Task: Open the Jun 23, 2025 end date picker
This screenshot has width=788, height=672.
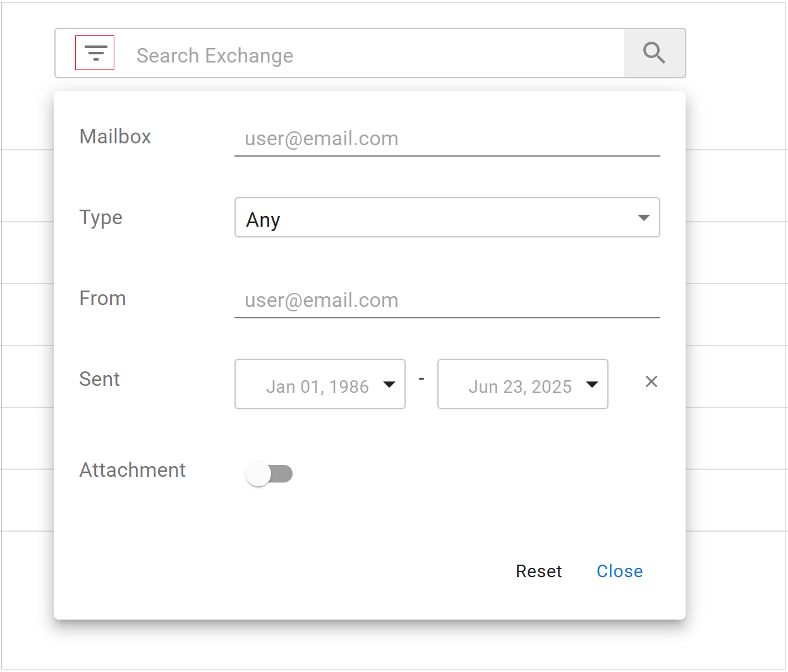Action: pos(523,384)
